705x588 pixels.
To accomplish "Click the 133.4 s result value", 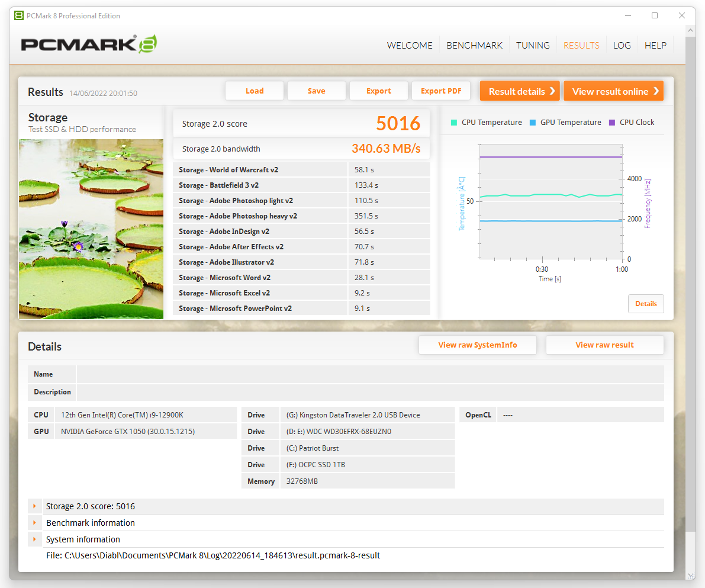I will tap(366, 185).
